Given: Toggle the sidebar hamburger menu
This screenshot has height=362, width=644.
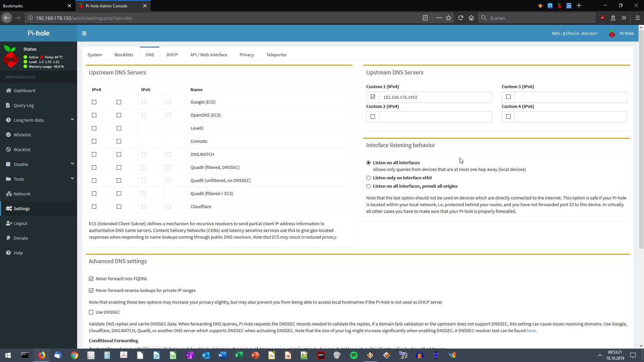Looking at the screenshot, I should point(84,34).
